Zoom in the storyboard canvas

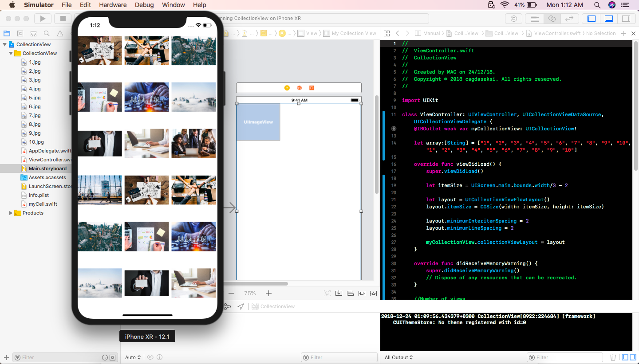click(x=268, y=293)
